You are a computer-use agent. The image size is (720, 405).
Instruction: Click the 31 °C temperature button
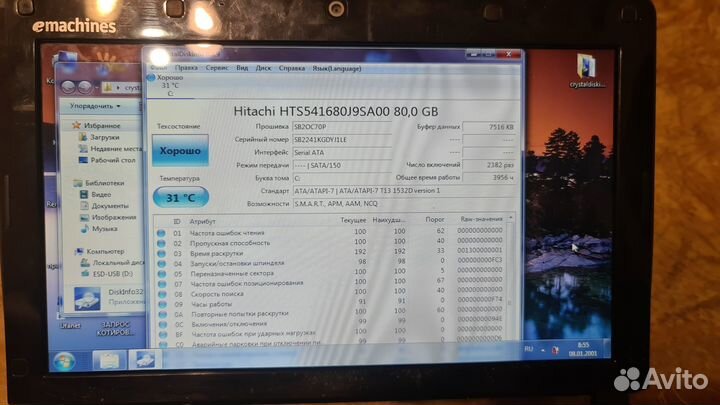pyautogui.click(x=181, y=198)
